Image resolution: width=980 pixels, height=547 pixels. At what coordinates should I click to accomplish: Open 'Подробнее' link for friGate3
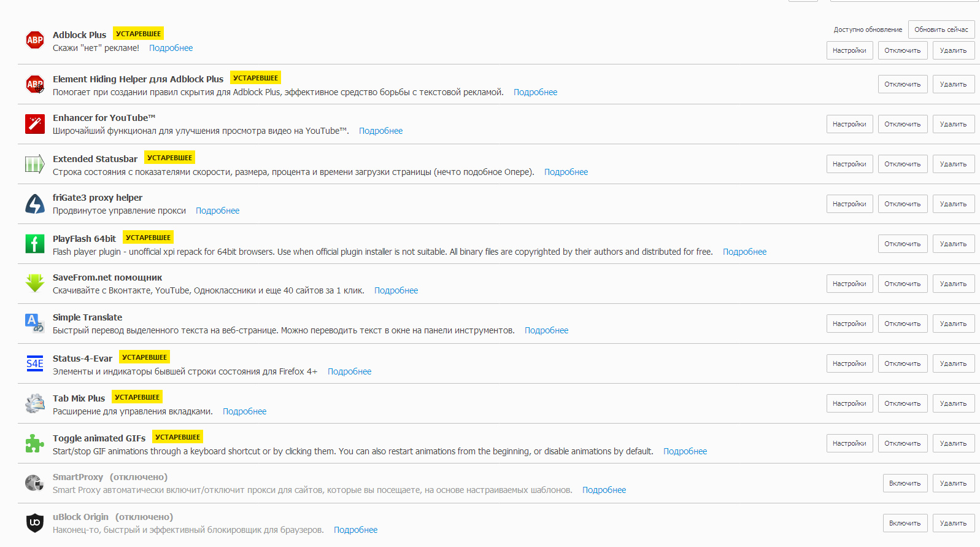tap(218, 211)
